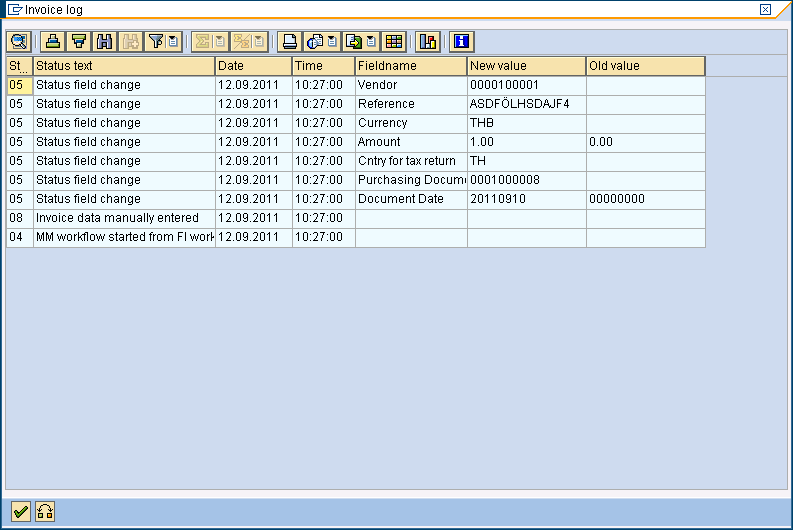This screenshot has height=530, width=793.
Task: Click the Total sigma icon
Action: pos(203,41)
